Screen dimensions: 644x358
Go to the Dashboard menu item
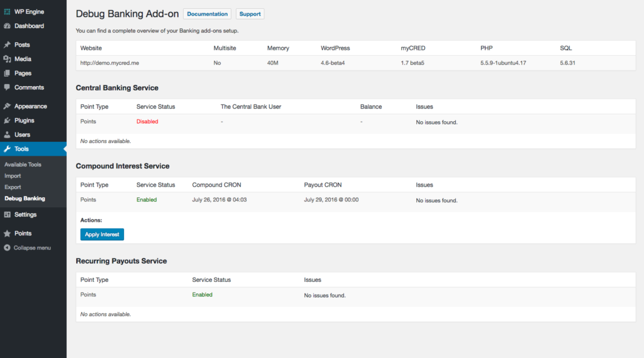click(x=29, y=26)
